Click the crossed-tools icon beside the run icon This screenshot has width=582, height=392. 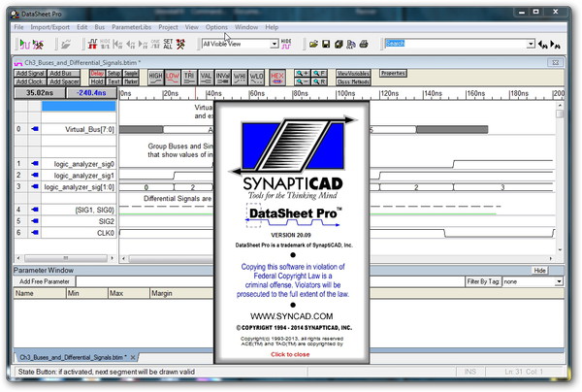[x=38, y=45]
